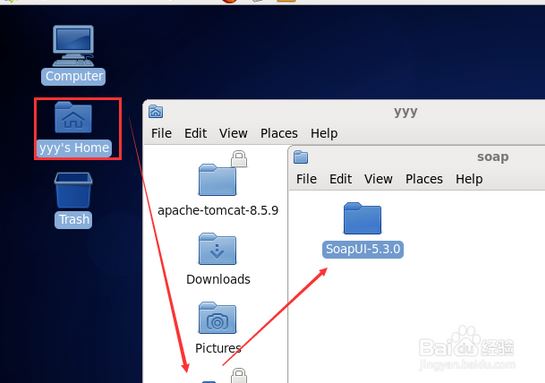This screenshot has height=383, width=545.
Task: Open the Help menu in the yyy window
Action: 324,133
